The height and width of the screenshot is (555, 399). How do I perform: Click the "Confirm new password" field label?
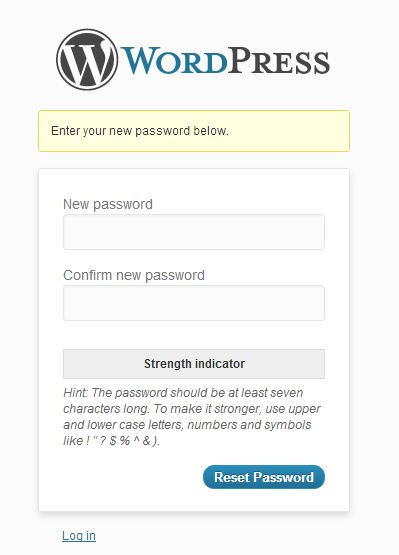[x=134, y=275]
